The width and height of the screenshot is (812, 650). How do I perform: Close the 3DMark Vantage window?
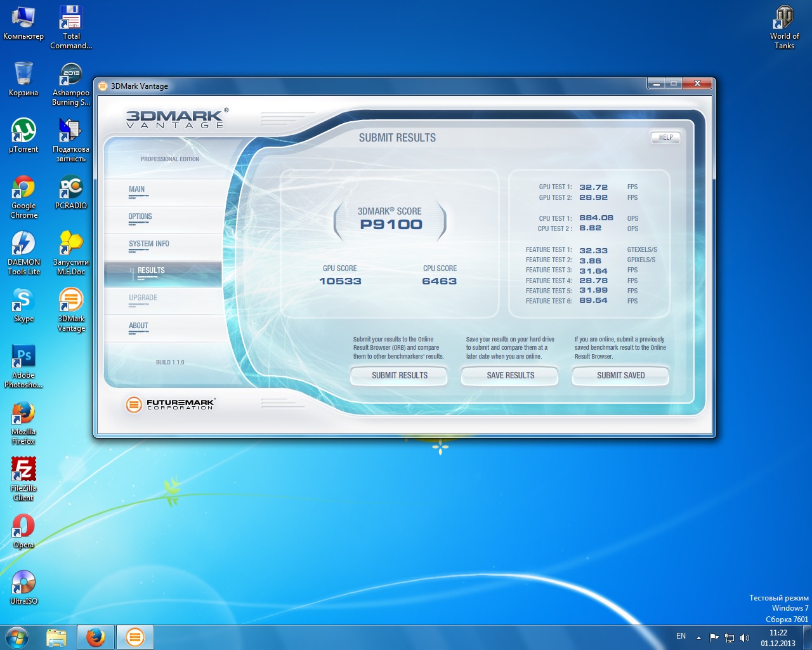[697, 84]
